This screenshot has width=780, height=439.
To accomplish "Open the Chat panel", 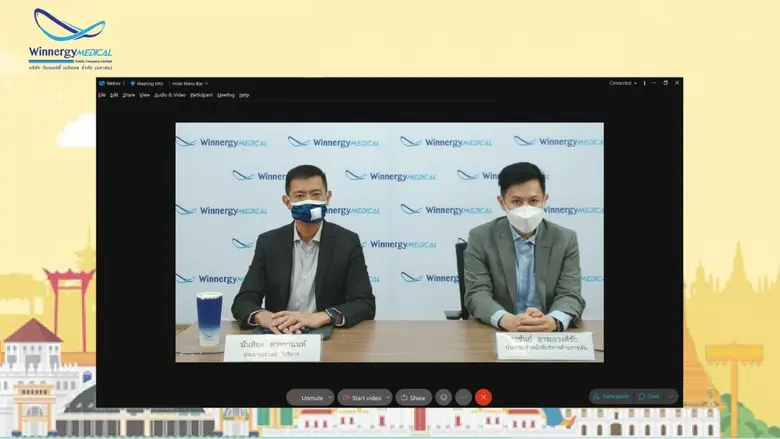I will click(x=649, y=397).
